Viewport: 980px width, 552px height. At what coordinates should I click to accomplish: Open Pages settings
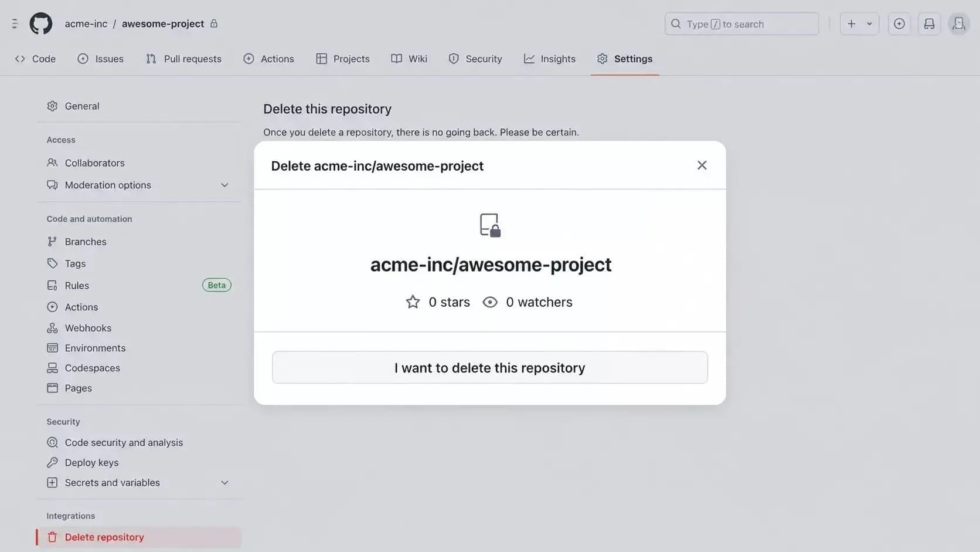tap(139, 388)
